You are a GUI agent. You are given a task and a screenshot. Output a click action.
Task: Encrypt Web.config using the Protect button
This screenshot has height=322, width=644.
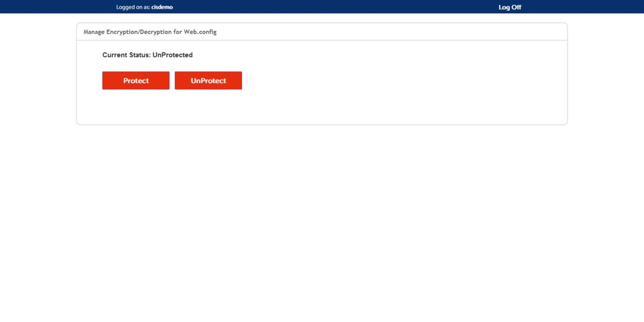point(135,80)
